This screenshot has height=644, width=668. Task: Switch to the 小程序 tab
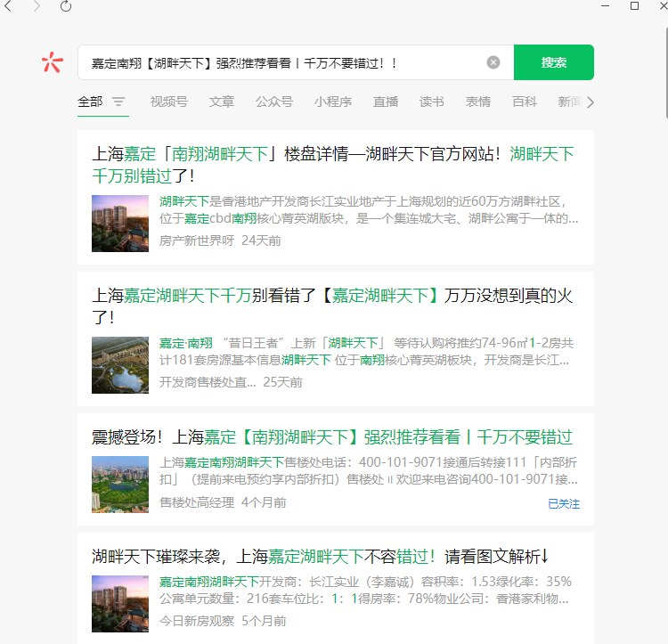[333, 102]
